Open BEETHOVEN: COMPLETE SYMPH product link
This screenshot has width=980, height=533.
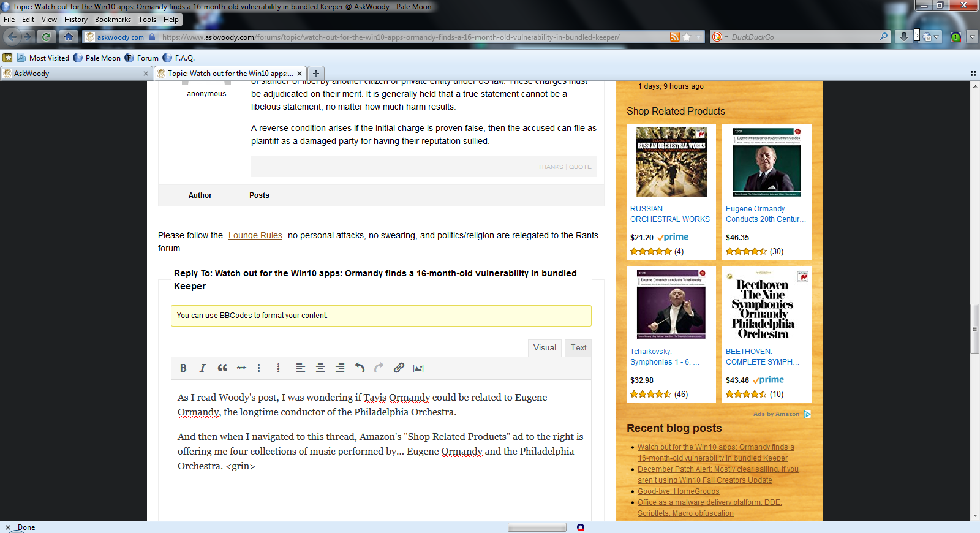763,357
